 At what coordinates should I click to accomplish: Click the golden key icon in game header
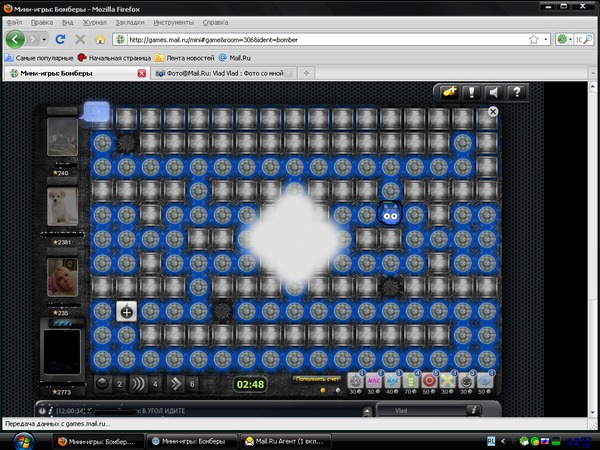447,92
